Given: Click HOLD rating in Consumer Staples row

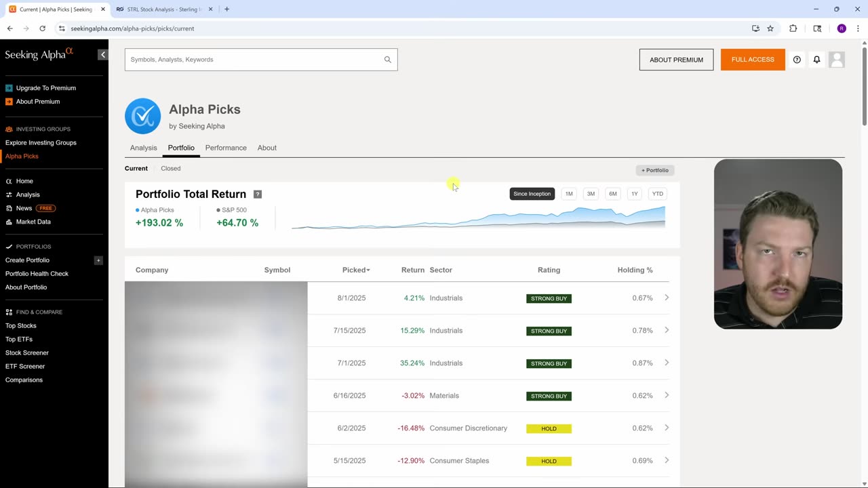Looking at the screenshot, I should [x=549, y=461].
